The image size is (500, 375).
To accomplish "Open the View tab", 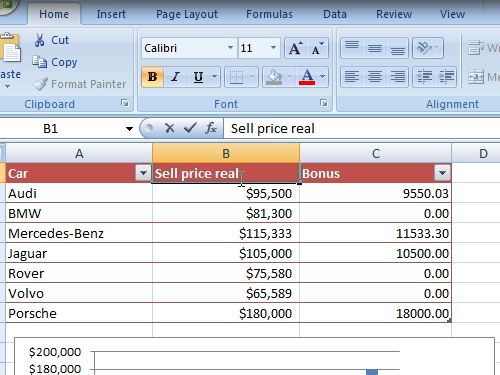I will pyautogui.click(x=452, y=14).
